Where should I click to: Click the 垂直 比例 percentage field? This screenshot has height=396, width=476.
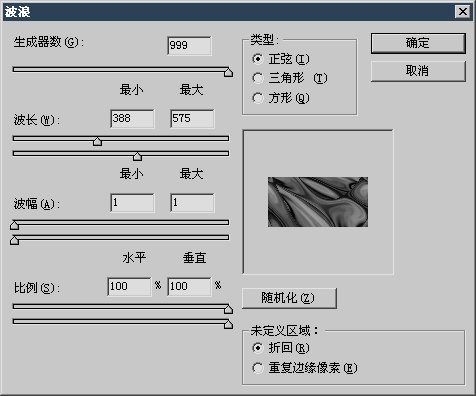[189, 286]
